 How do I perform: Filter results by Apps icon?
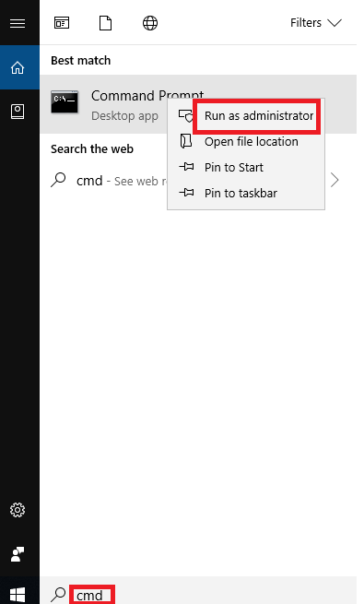coord(62,23)
